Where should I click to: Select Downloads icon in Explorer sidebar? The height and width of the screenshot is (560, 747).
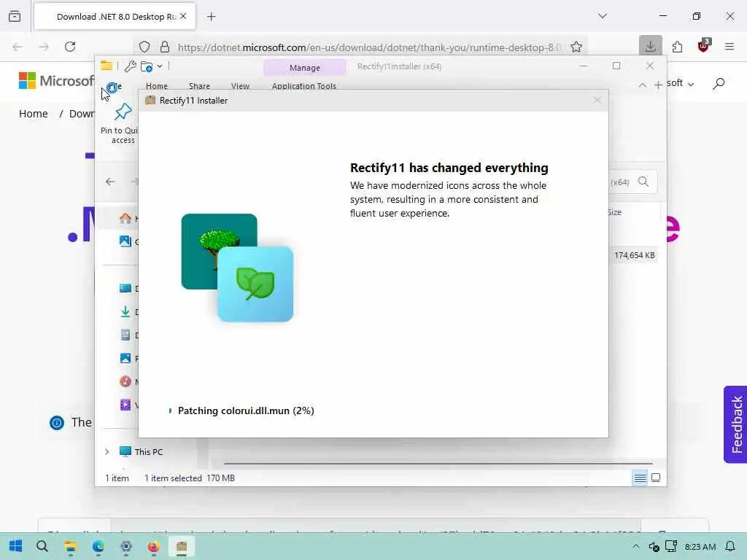(125, 311)
